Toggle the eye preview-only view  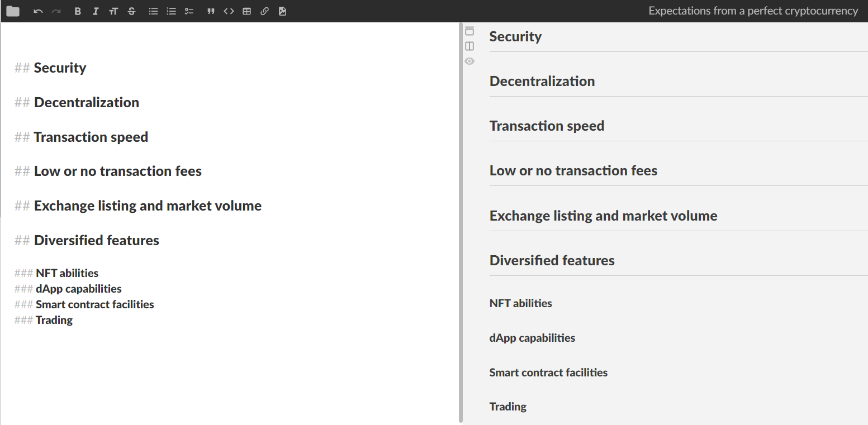(x=469, y=61)
